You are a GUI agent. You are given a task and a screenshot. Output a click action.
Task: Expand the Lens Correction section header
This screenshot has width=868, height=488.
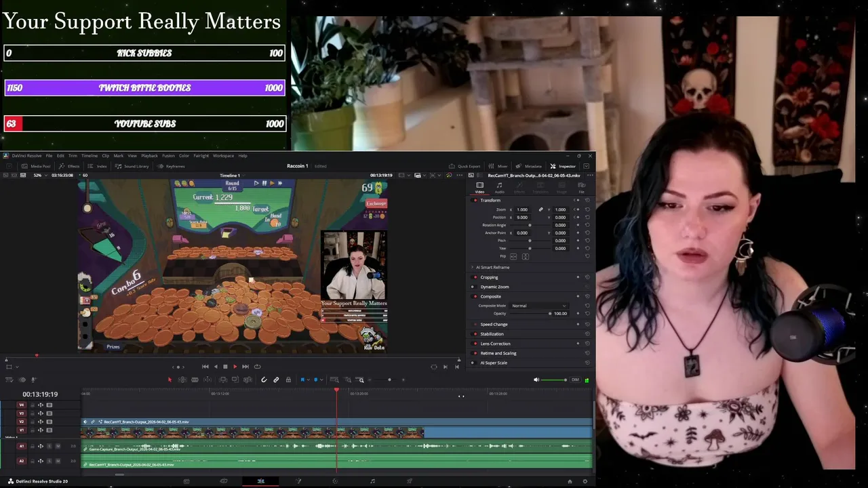(x=495, y=344)
